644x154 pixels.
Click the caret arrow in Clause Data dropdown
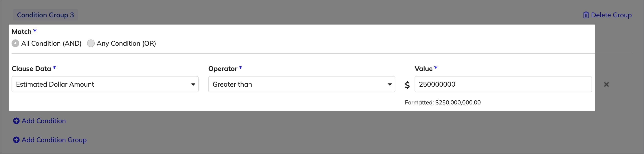click(193, 84)
